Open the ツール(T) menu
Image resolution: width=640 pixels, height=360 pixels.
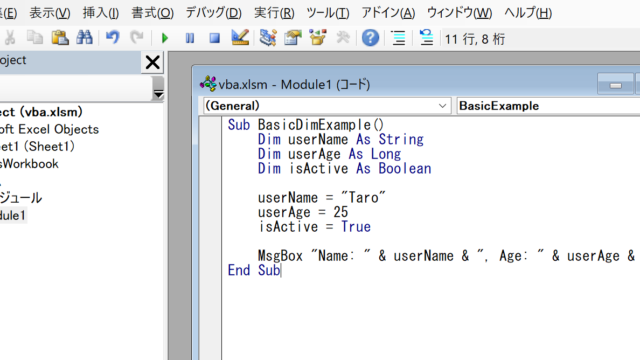pos(328,13)
